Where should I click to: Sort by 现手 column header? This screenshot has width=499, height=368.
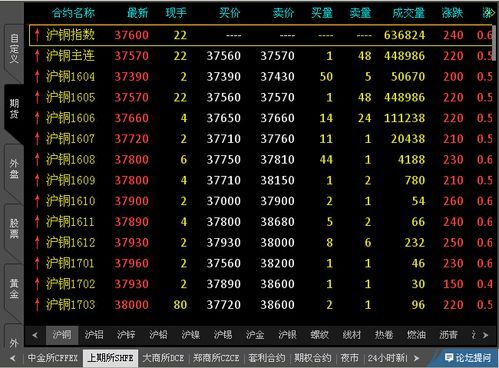click(x=176, y=13)
